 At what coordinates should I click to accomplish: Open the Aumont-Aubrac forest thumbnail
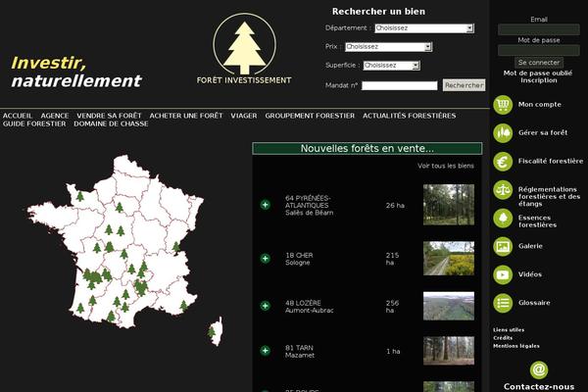point(449,306)
